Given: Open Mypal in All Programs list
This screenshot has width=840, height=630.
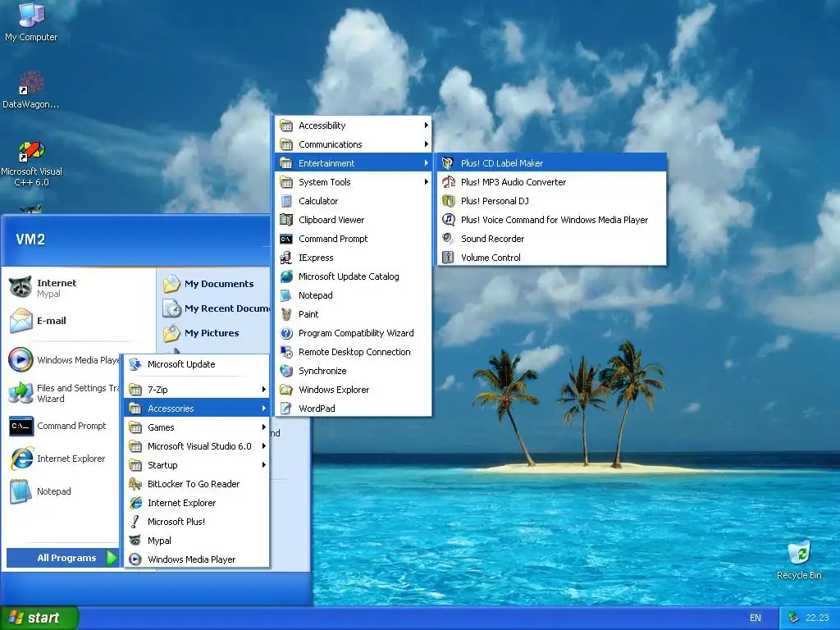Looking at the screenshot, I should click(197, 541).
